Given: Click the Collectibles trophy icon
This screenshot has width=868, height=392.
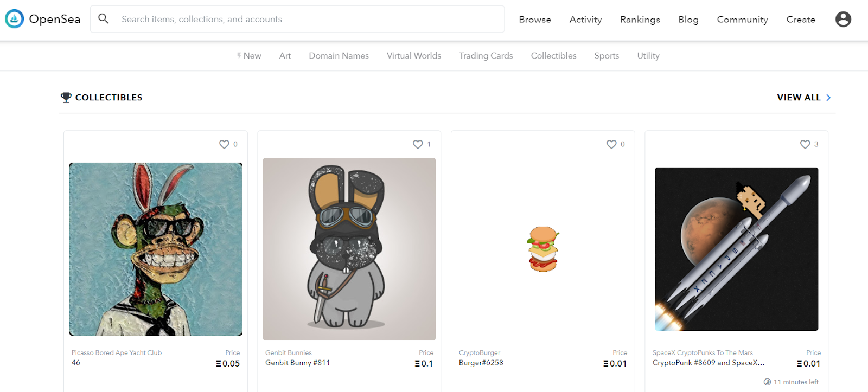Looking at the screenshot, I should coord(66,97).
